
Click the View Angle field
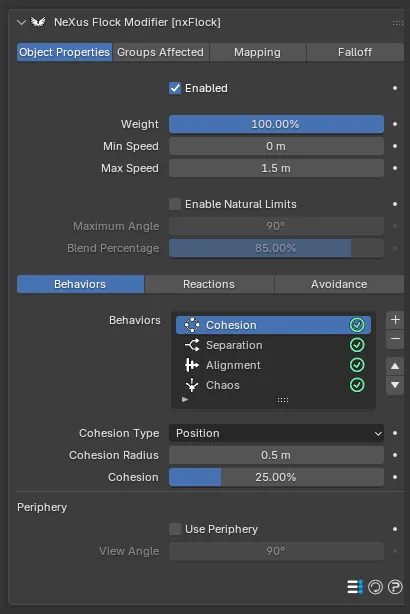276,551
